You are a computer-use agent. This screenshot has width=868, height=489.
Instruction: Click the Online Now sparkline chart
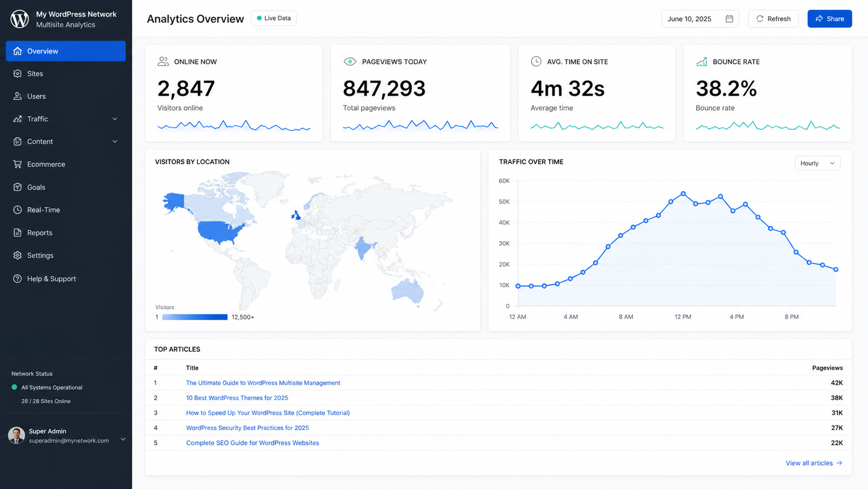pyautogui.click(x=234, y=125)
